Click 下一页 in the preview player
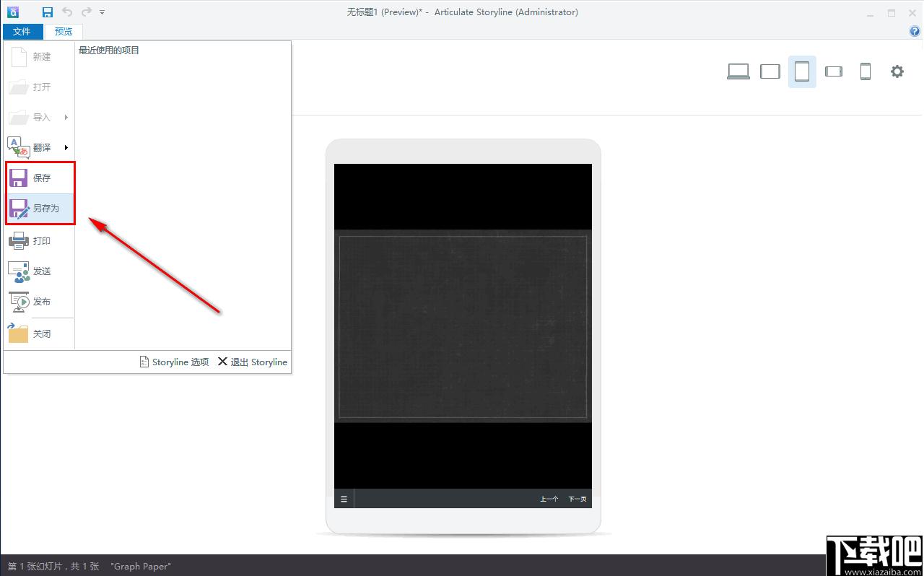The width and height of the screenshot is (924, 576). 577,499
